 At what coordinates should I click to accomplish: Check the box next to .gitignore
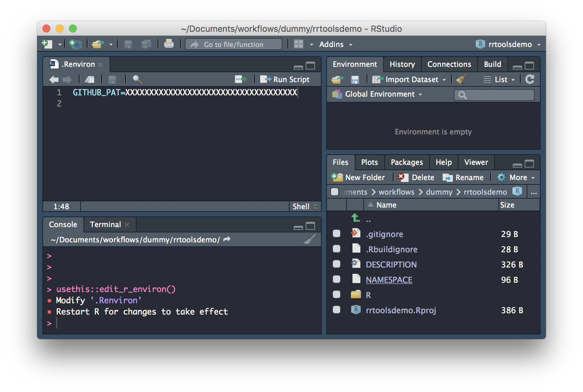[337, 234]
